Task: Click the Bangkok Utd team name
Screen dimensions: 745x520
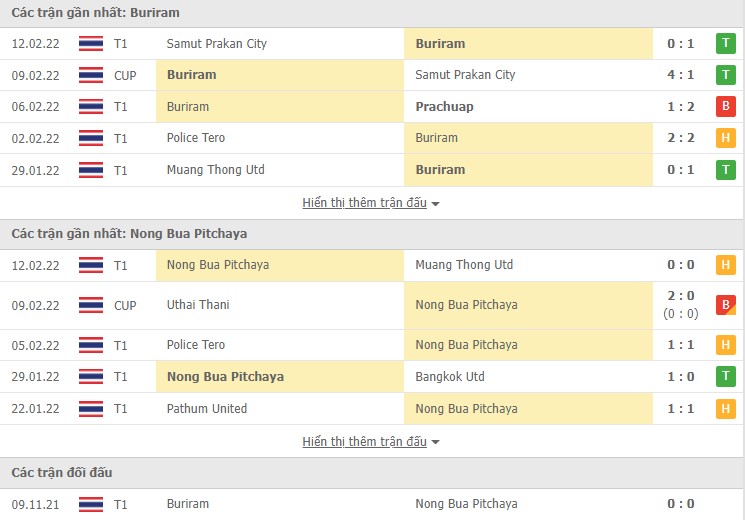Action: click(450, 377)
